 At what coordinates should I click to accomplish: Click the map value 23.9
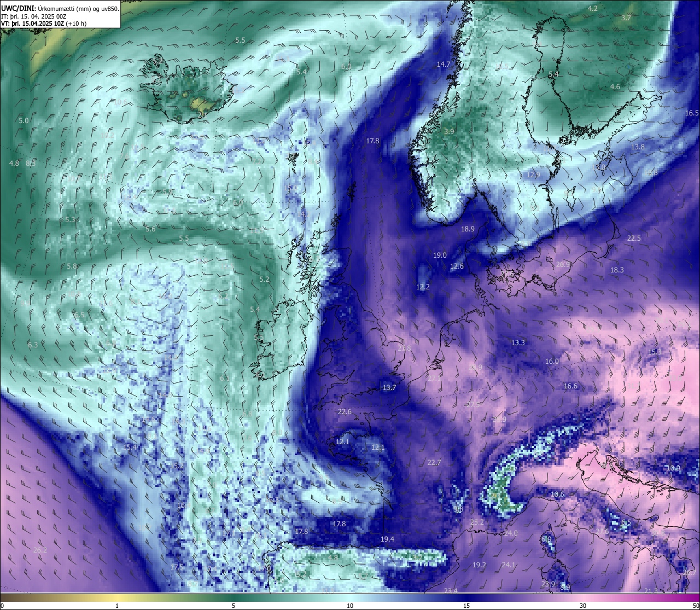coord(548,584)
